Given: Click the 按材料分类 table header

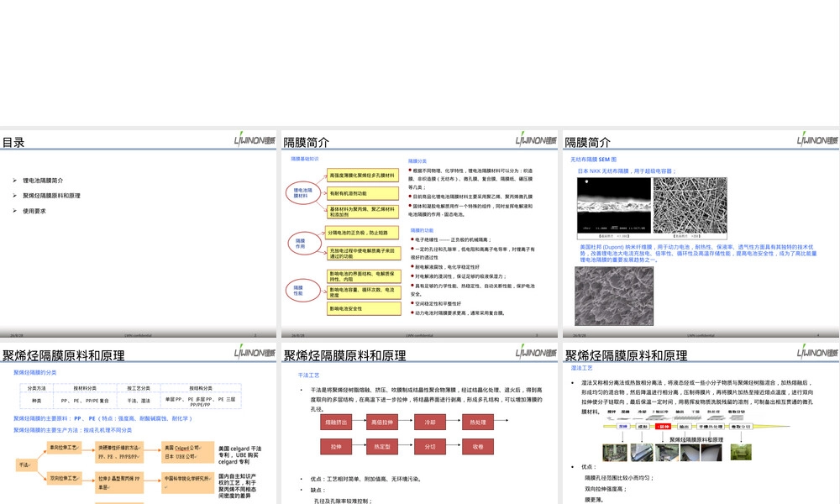Looking at the screenshot, I should coord(85,388).
